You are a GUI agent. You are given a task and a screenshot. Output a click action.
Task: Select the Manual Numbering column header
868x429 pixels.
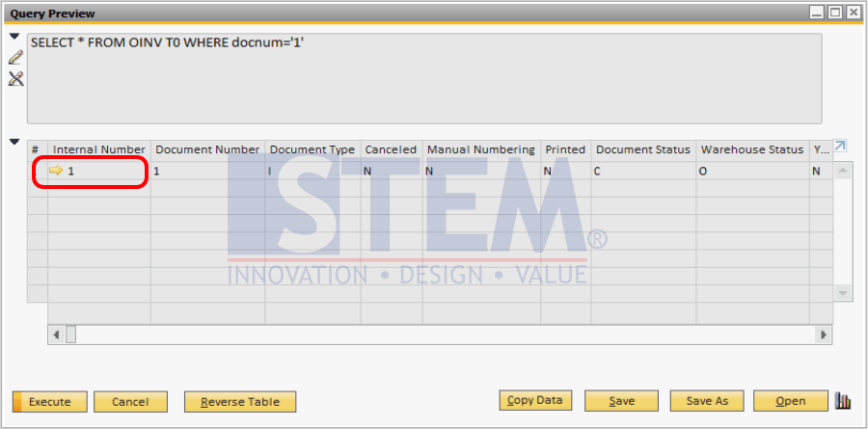coord(481,150)
